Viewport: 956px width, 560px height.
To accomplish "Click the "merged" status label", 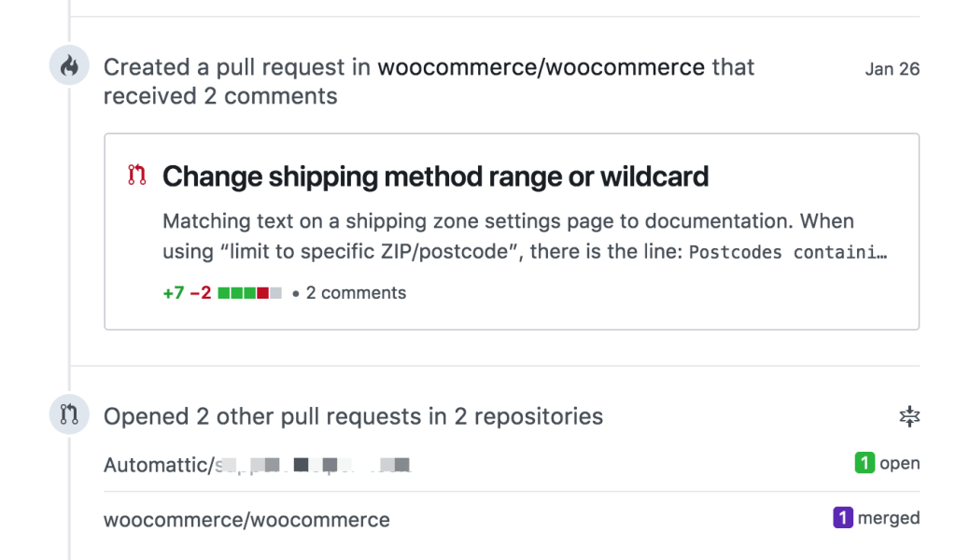I will [888, 518].
